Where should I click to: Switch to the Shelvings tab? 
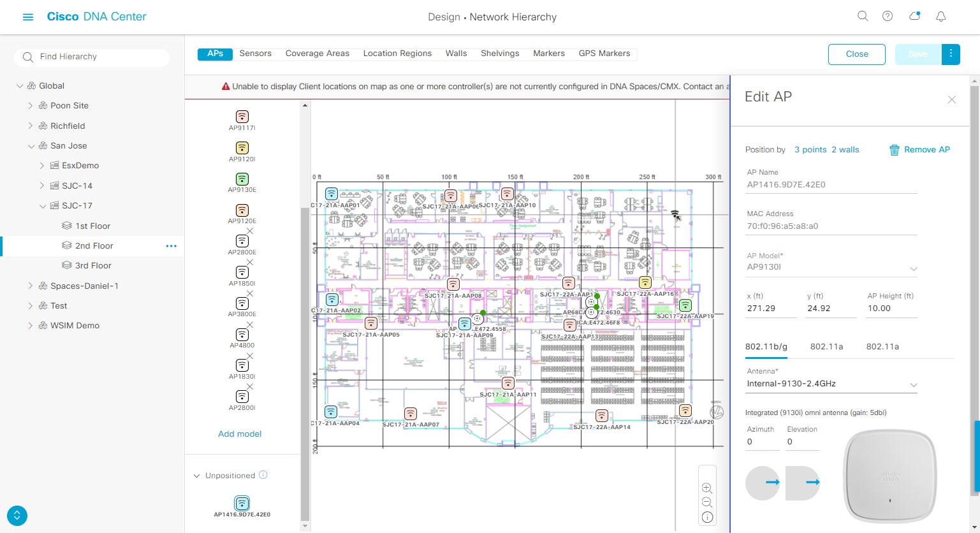point(500,54)
